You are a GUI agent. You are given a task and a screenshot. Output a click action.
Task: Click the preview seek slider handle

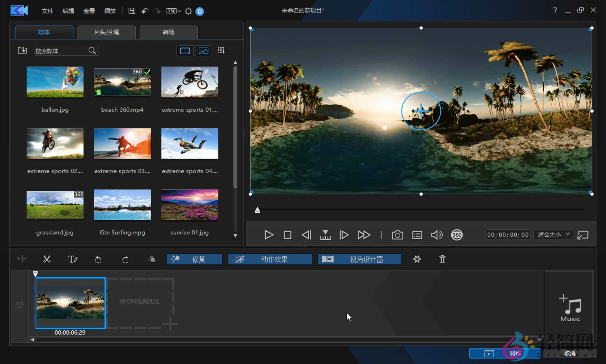[257, 210]
